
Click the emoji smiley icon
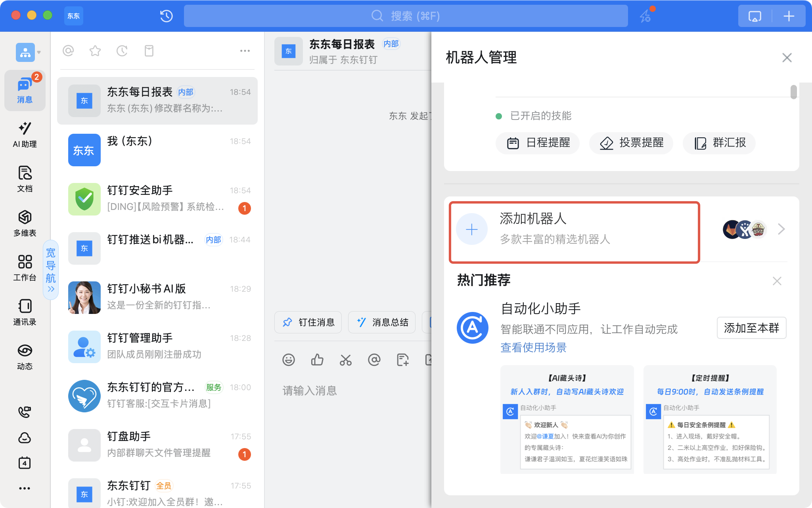point(288,360)
